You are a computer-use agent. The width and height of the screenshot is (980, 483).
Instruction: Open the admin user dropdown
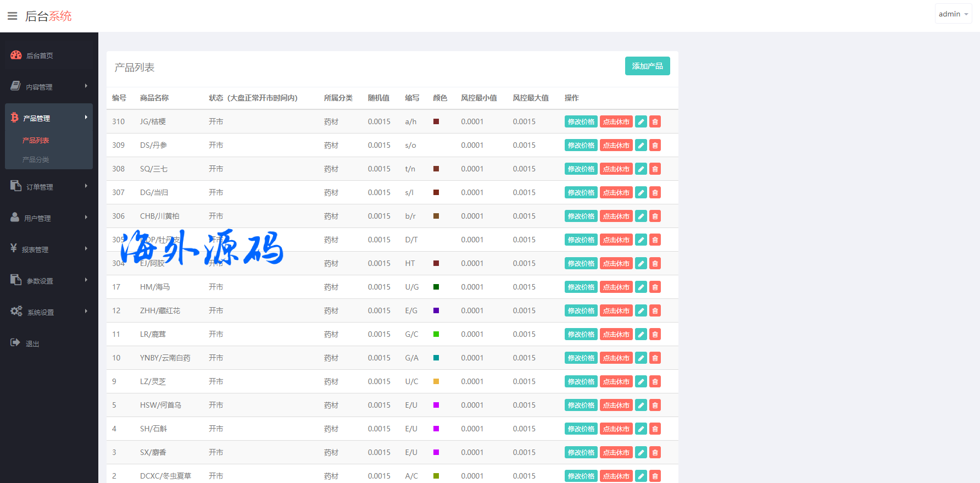click(x=953, y=14)
